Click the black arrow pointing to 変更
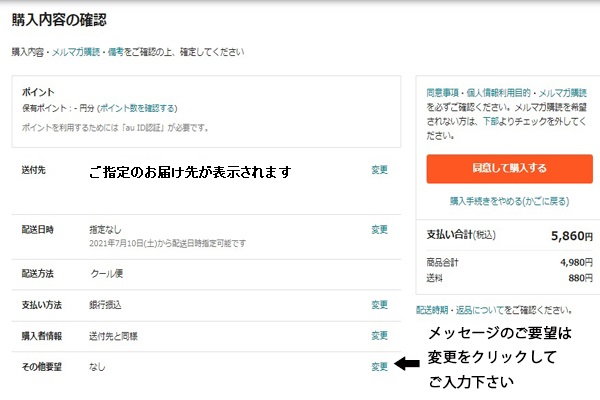The image size is (600, 400). coord(408,365)
